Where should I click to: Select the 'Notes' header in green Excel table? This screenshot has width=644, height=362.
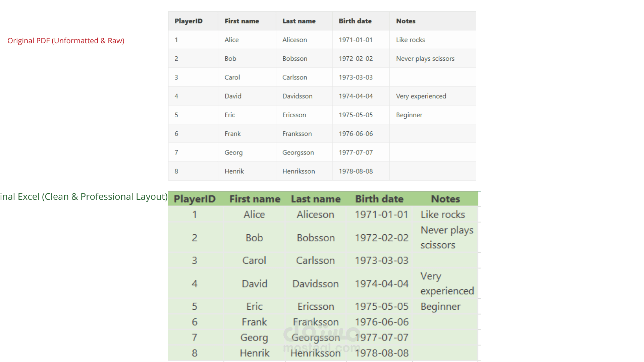pos(445,199)
